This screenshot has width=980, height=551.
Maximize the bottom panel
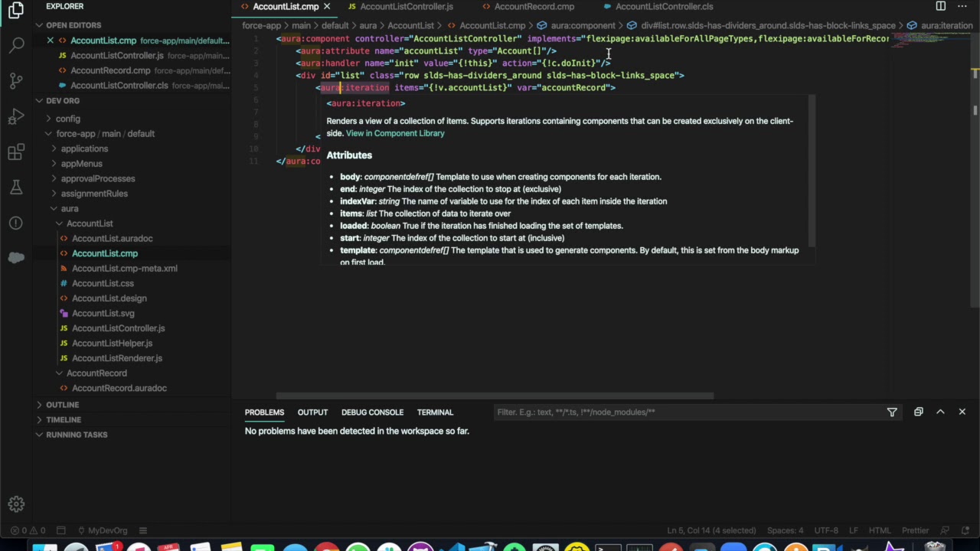(x=940, y=412)
